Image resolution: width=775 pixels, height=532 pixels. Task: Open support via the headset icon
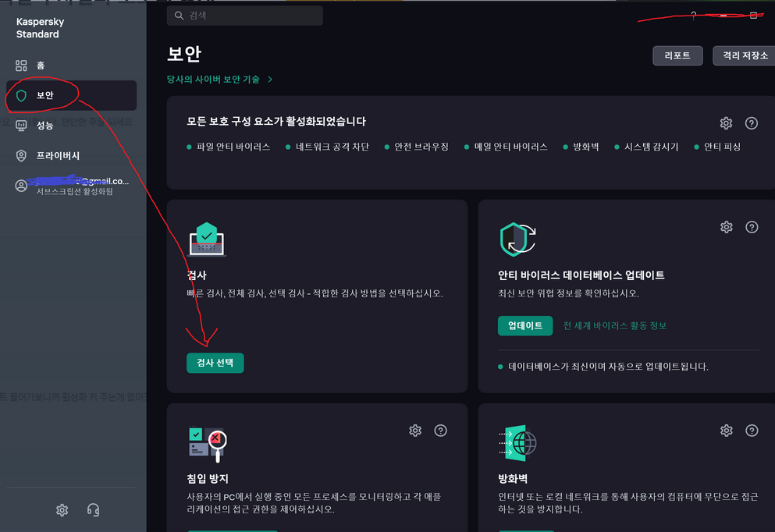(x=93, y=510)
